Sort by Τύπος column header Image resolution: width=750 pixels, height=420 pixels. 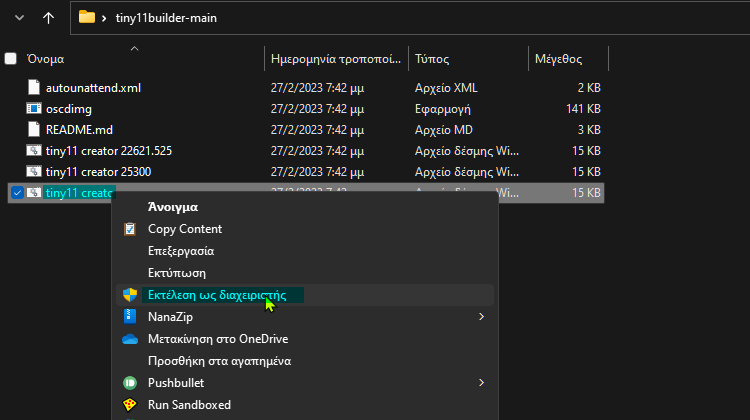tap(432, 59)
